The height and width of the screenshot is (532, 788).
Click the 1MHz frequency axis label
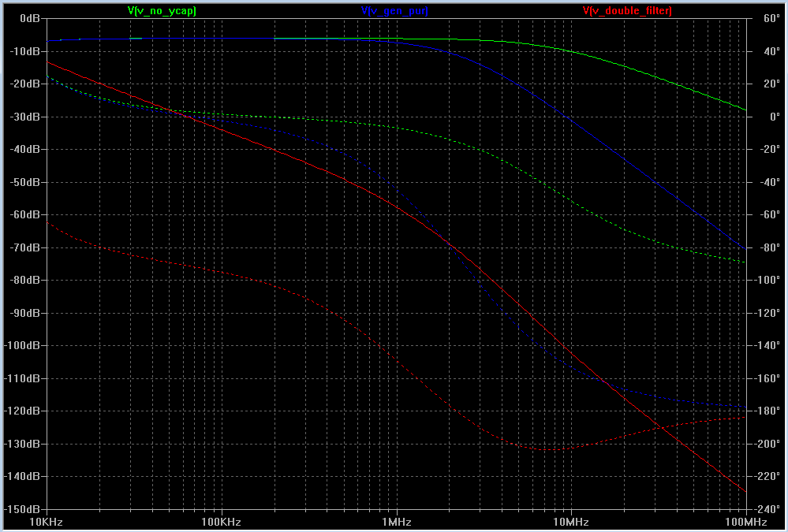point(397,523)
